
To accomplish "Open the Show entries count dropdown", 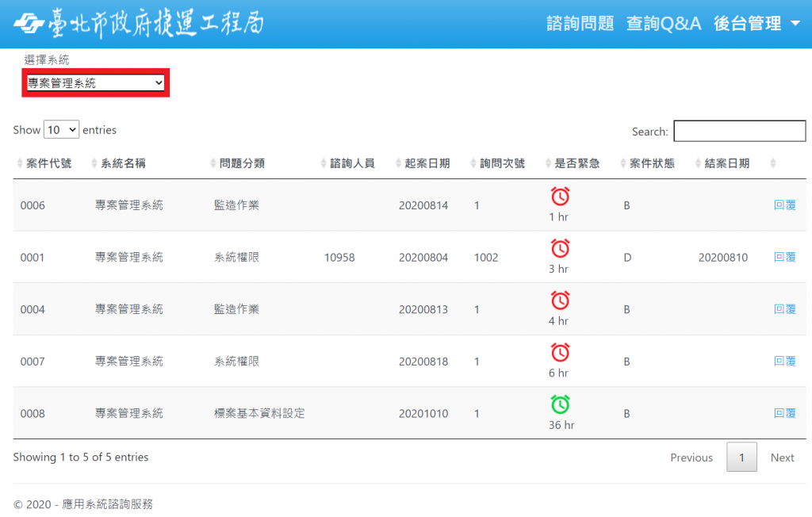I will [x=61, y=129].
